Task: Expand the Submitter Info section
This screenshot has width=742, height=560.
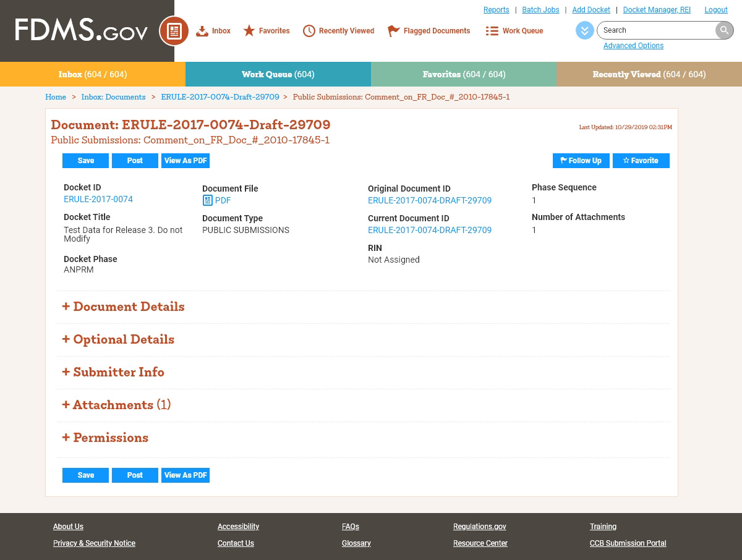Action: click(x=113, y=372)
